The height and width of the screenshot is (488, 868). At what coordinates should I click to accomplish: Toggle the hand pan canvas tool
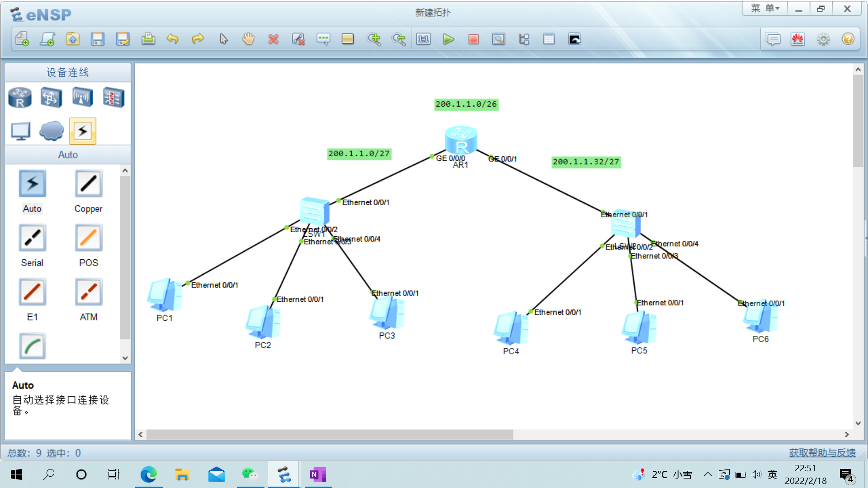click(248, 39)
